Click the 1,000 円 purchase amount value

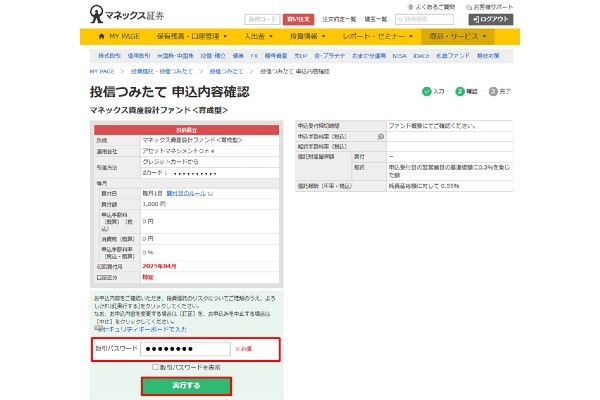[x=154, y=204]
